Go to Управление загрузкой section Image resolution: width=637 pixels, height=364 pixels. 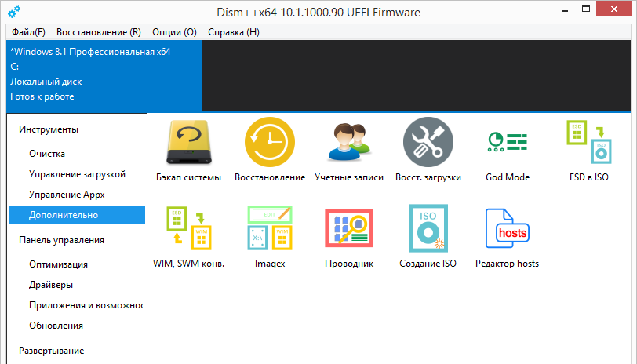pos(77,173)
